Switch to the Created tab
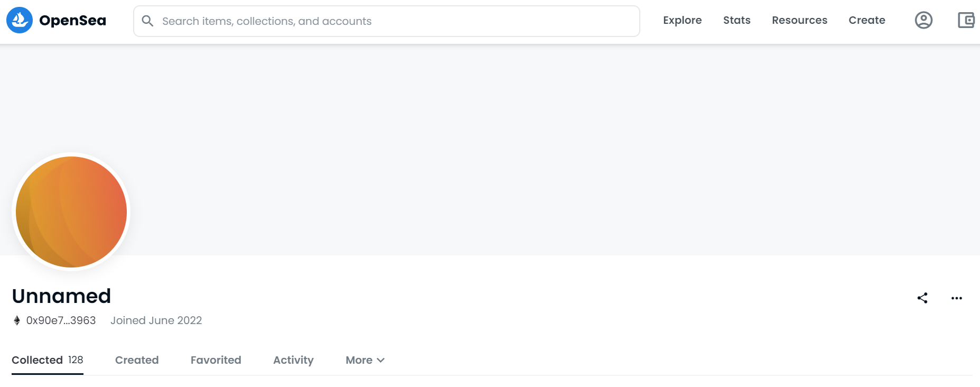The width and height of the screenshot is (980, 387). pos(137,360)
